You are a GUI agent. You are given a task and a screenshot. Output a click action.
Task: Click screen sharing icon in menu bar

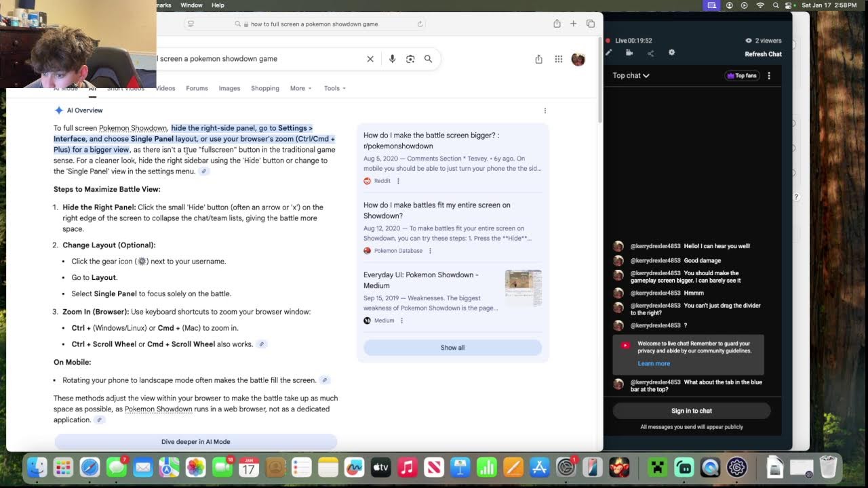click(x=711, y=5)
